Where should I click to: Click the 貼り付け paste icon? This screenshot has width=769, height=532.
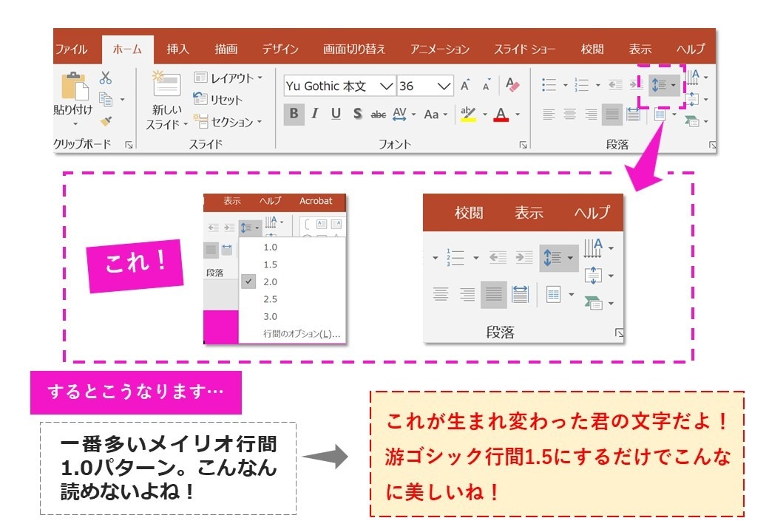point(75,86)
